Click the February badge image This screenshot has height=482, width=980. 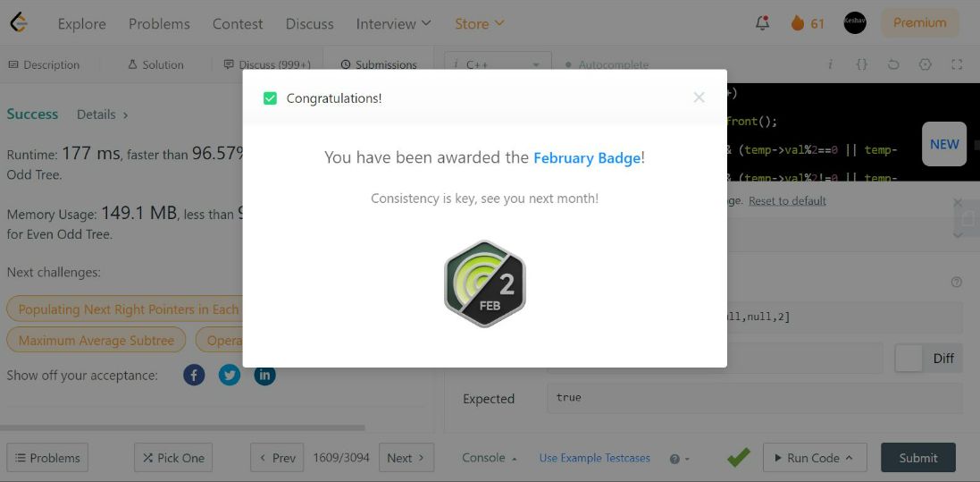click(x=484, y=283)
